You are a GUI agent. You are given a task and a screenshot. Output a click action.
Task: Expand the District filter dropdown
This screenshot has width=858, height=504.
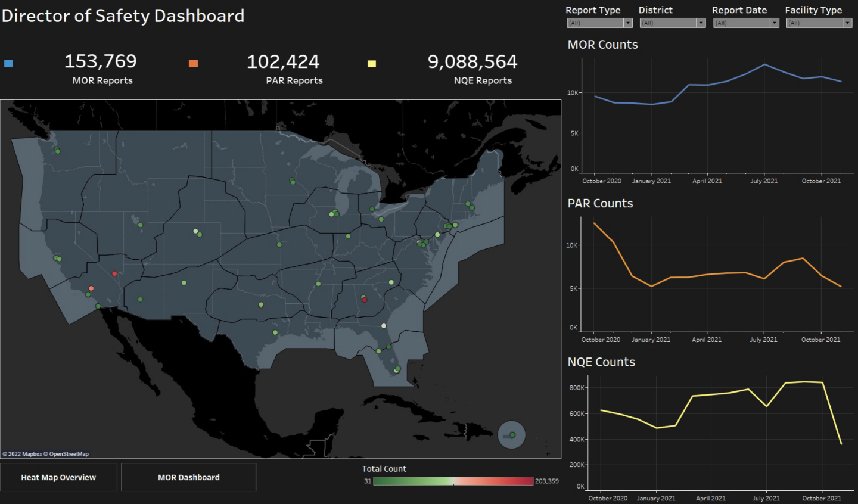[701, 23]
